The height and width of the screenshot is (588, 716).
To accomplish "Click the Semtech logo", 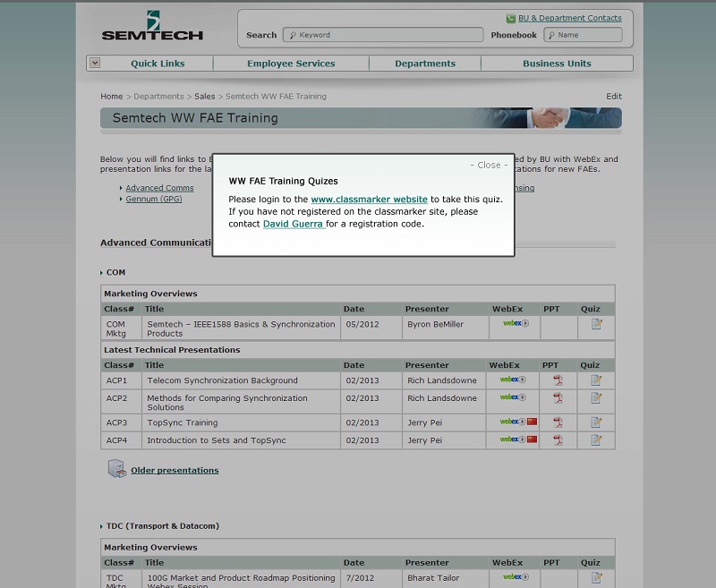I will [152, 26].
